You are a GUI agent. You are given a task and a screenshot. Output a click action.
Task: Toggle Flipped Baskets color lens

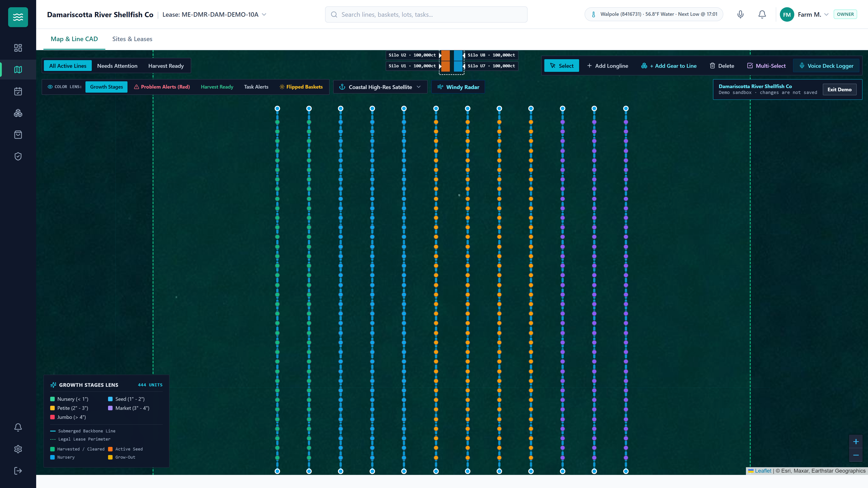coord(301,87)
